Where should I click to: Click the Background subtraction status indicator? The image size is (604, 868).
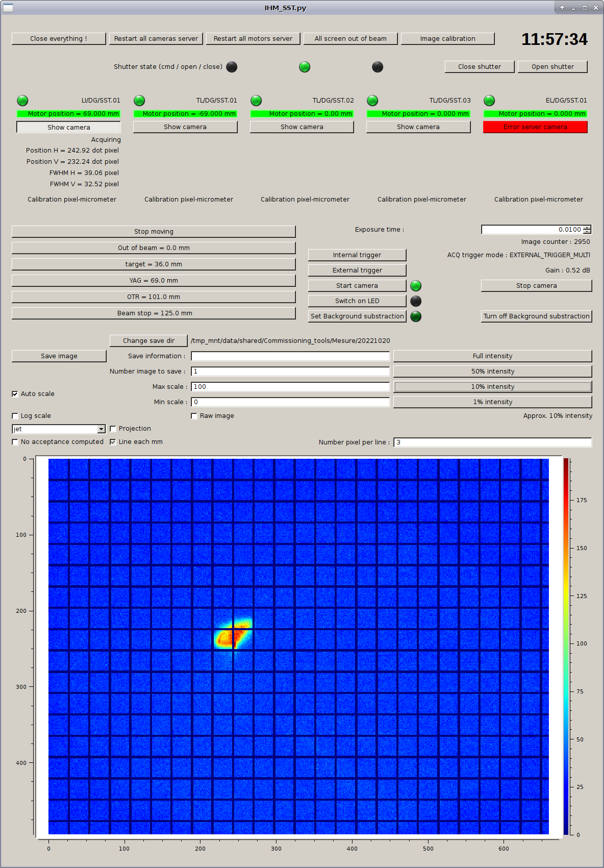point(416,316)
